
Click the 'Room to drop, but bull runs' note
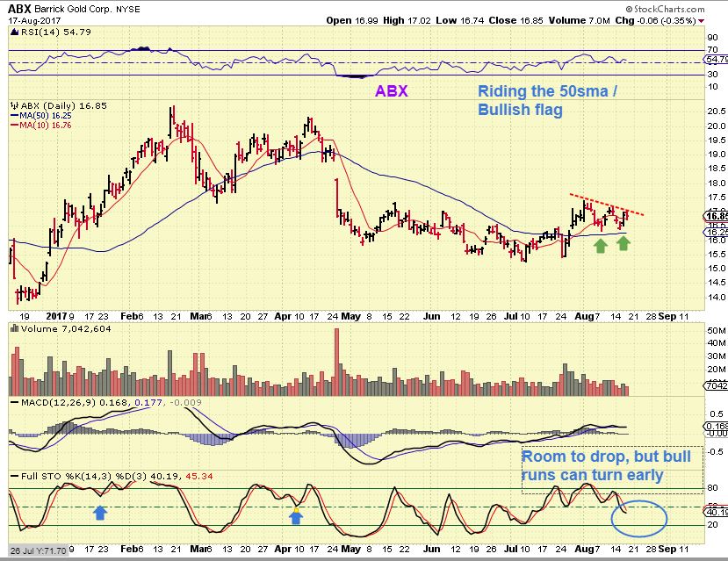pos(606,466)
